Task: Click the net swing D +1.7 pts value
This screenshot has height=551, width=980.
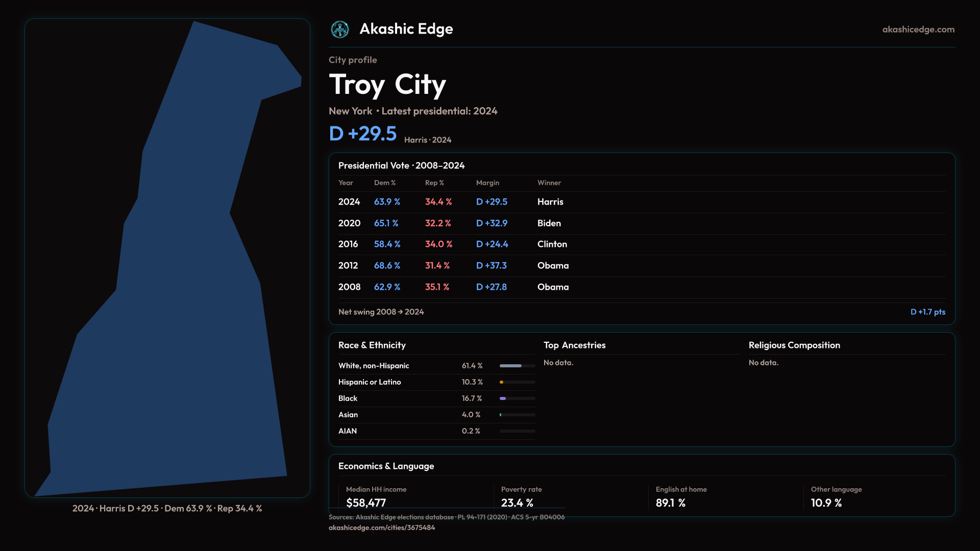Action: click(927, 312)
